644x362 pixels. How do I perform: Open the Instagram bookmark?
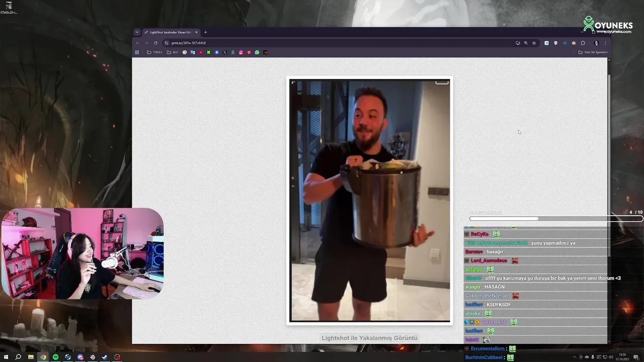point(241,52)
